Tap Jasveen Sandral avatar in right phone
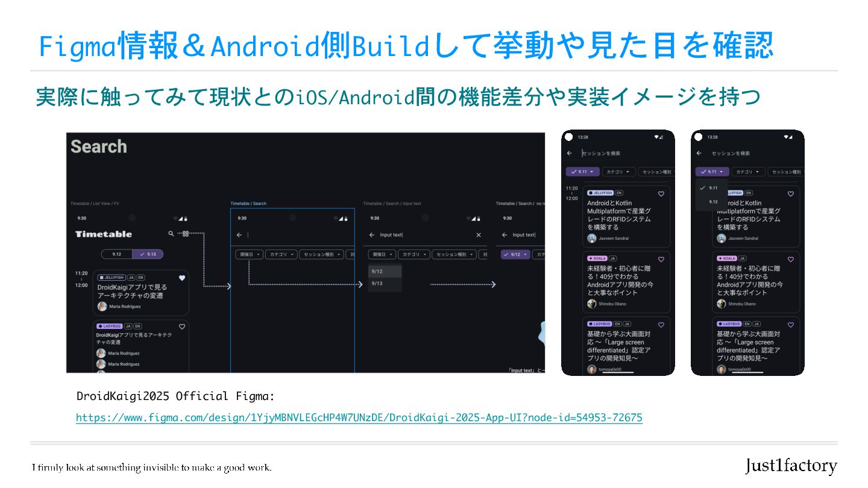Screen dimensions: 868x488 pyautogui.click(x=722, y=239)
